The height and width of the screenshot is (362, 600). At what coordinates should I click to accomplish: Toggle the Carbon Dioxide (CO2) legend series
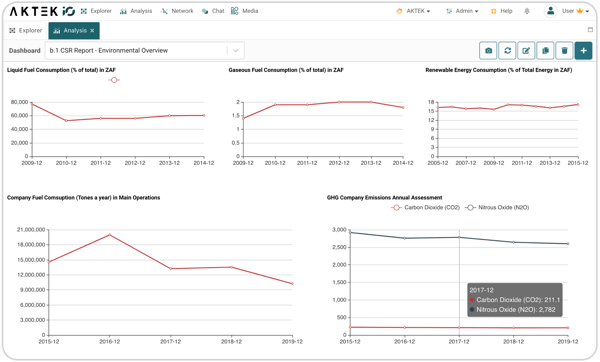pos(425,207)
